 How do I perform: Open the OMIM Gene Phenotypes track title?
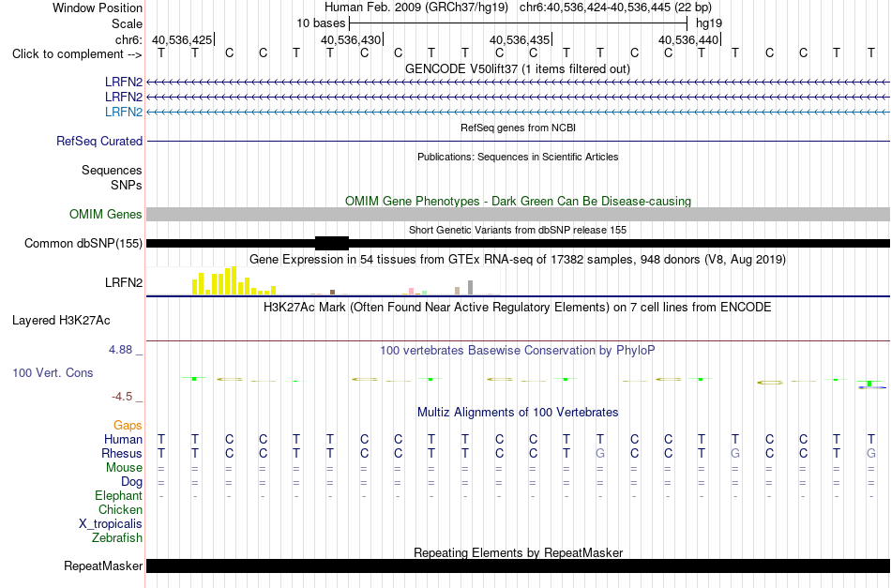(x=519, y=201)
